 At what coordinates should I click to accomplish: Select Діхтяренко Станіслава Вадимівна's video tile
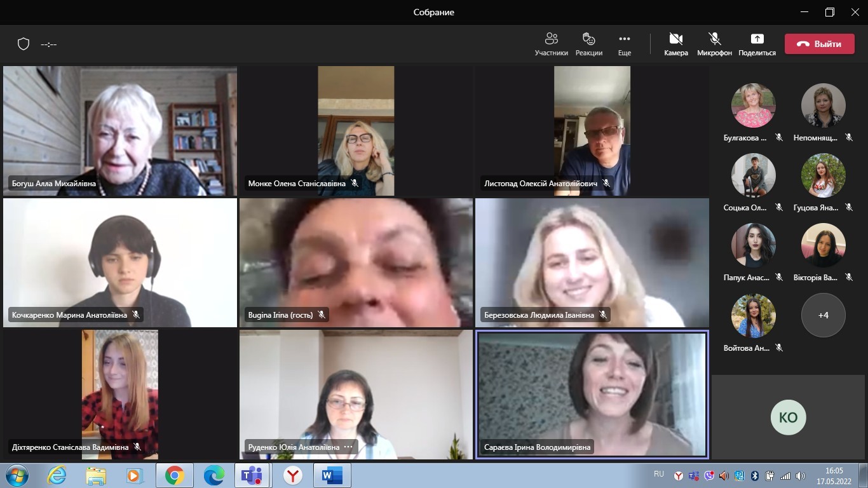(x=120, y=395)
